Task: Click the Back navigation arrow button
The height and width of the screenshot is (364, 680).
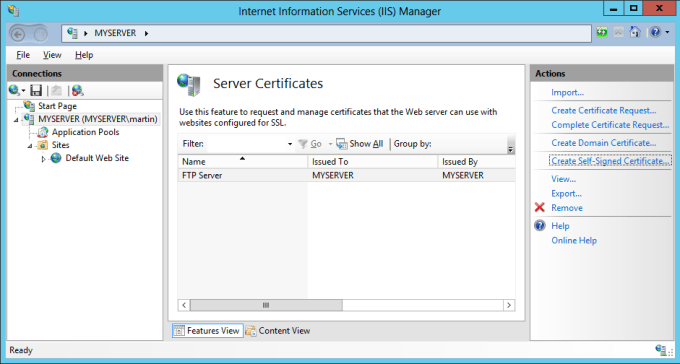Action: coord(18,34)
